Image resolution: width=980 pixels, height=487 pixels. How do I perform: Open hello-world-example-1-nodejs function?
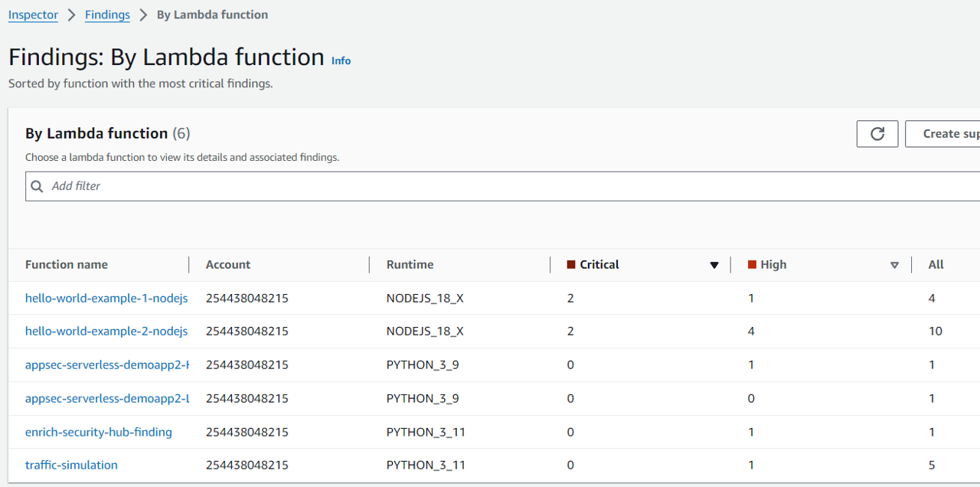106,298
